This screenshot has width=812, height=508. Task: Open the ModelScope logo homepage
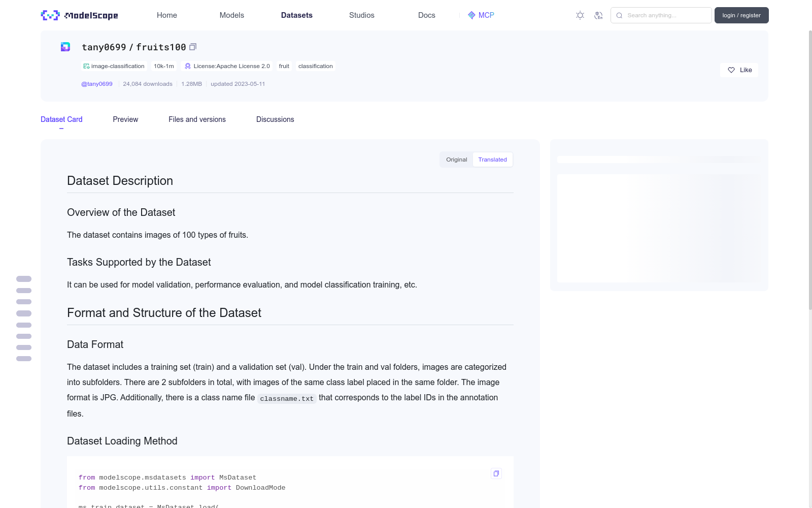[79, 15]
